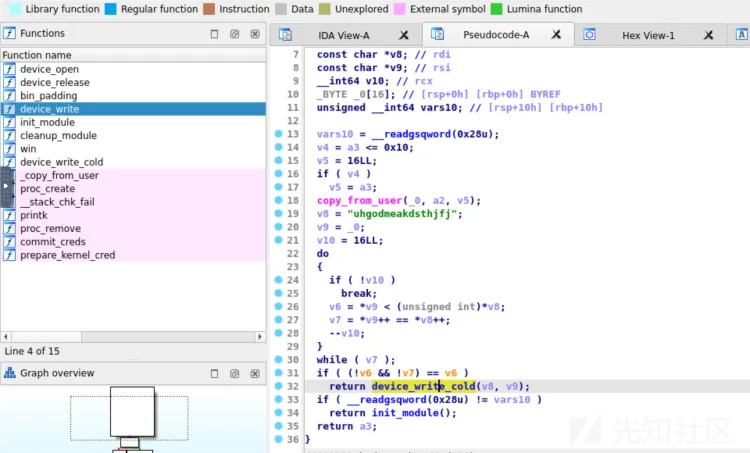Screen dimensions: 750x453
Task: Click the "uhgodmeakdsthjfj" string literal
Action: click(x=402, y=214)
